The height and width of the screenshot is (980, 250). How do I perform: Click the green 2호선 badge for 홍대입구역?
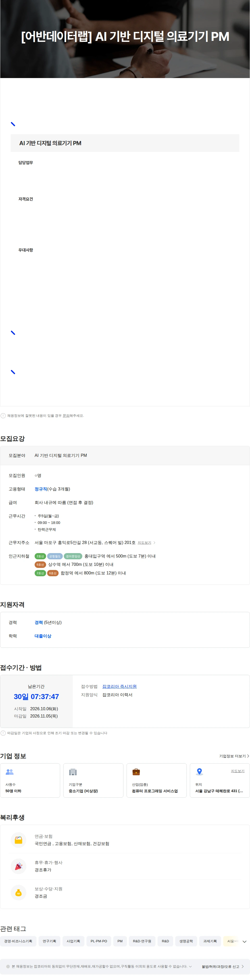[40, 556]
